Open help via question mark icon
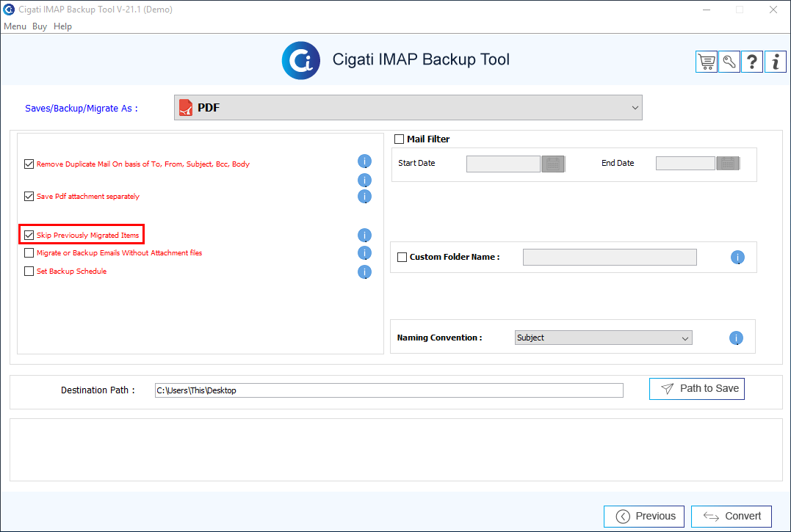The image size is (791, 532). [x=752, y=62]
